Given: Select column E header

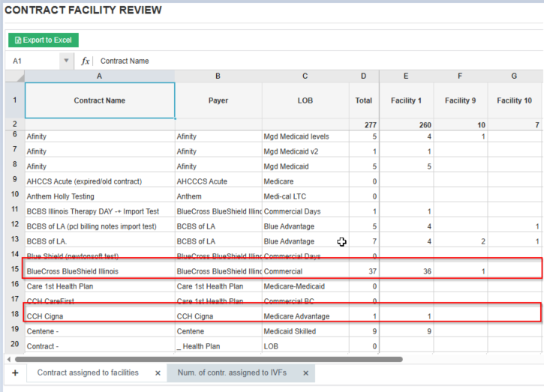Looking at the screenshot, I should tap(406, 76).
